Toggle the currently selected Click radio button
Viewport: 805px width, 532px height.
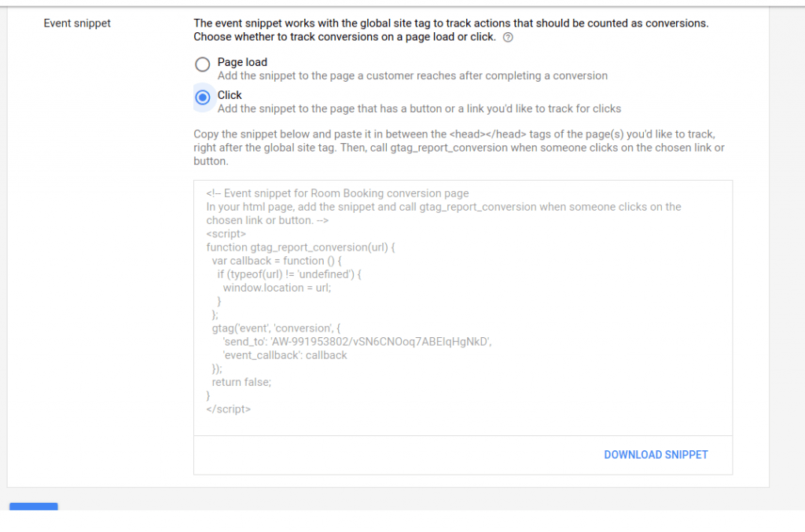[203, 97]
